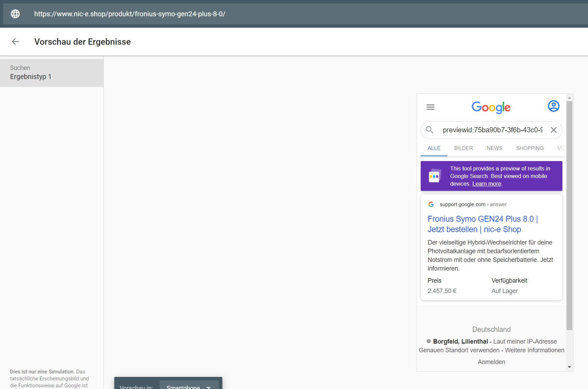Click Borgfeld, Lilienthal location text
The width and height of the screenshot is (588, 389).
pos(460,342)
